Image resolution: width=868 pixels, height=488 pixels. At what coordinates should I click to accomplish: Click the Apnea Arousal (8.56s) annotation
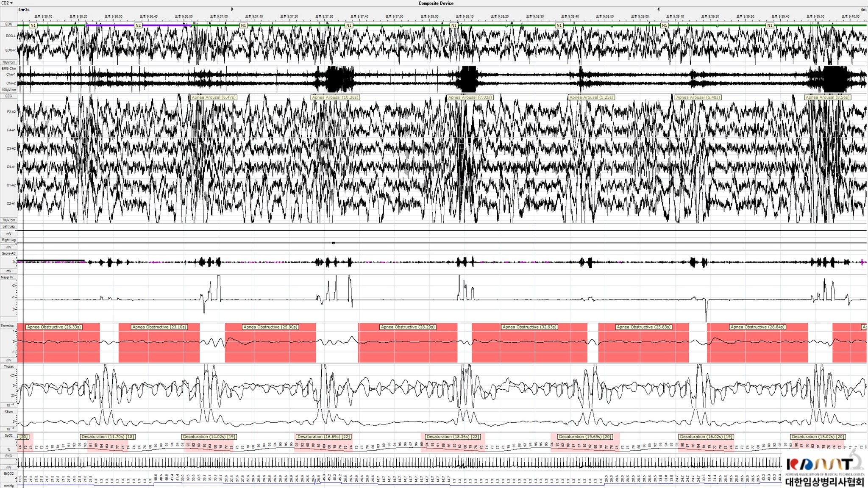coord(827,97)
